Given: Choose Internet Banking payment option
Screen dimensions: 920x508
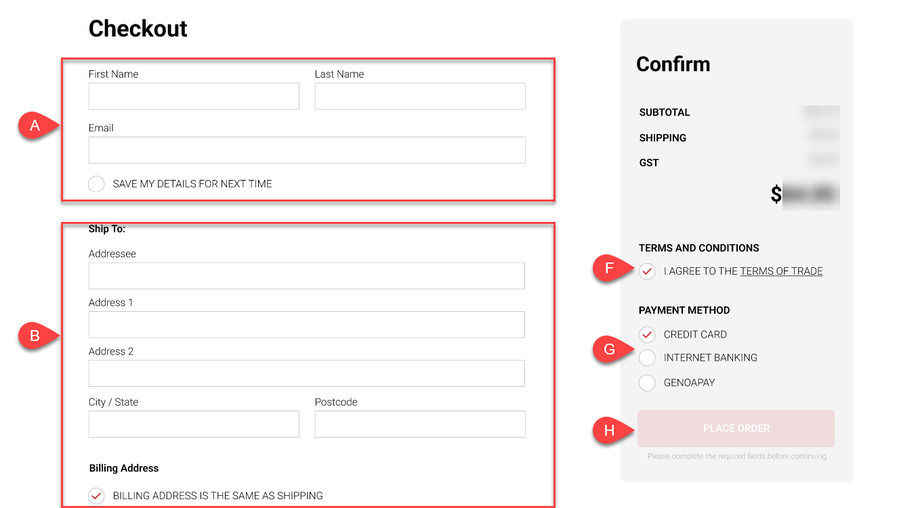Looking at the screenshot, I should point(647,358).
